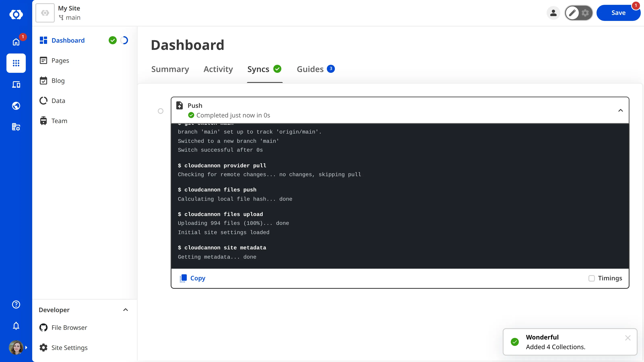Collapse the Push log chevron
This screenshot has height=362, width=644.
tap(620, 110)
